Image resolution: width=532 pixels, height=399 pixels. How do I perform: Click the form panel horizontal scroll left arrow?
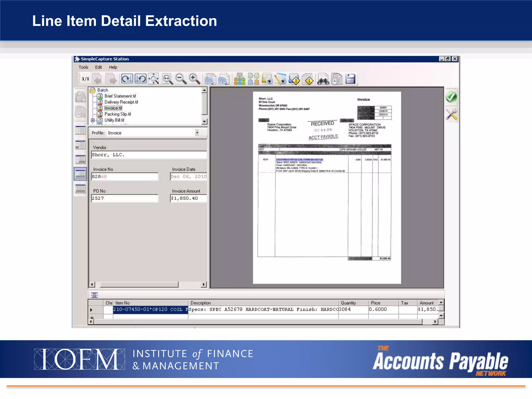92,284
